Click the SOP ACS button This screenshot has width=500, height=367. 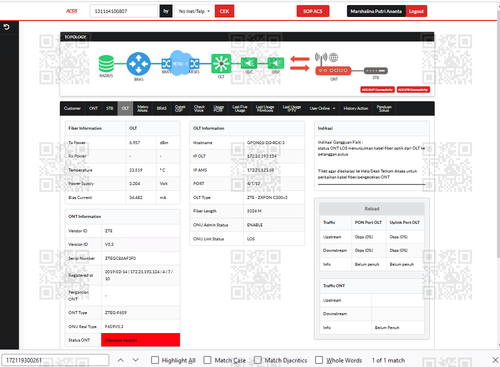(313, 11)
